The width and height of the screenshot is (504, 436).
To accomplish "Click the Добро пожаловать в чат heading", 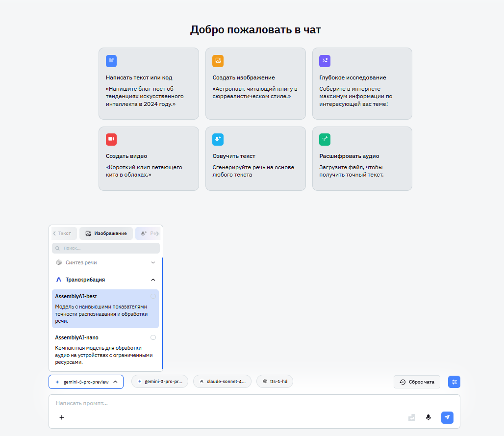I will (x=255, y=29).
